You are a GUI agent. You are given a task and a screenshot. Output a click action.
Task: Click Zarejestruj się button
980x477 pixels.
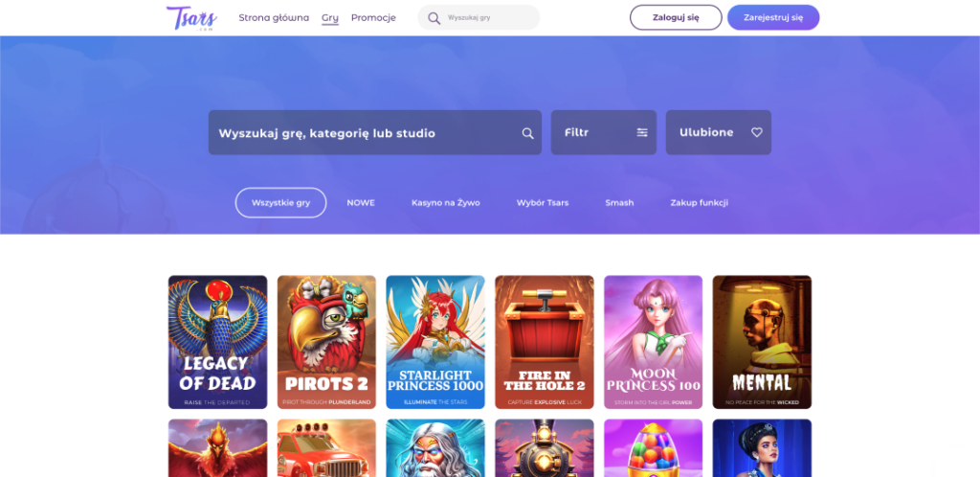pos(773,17)
